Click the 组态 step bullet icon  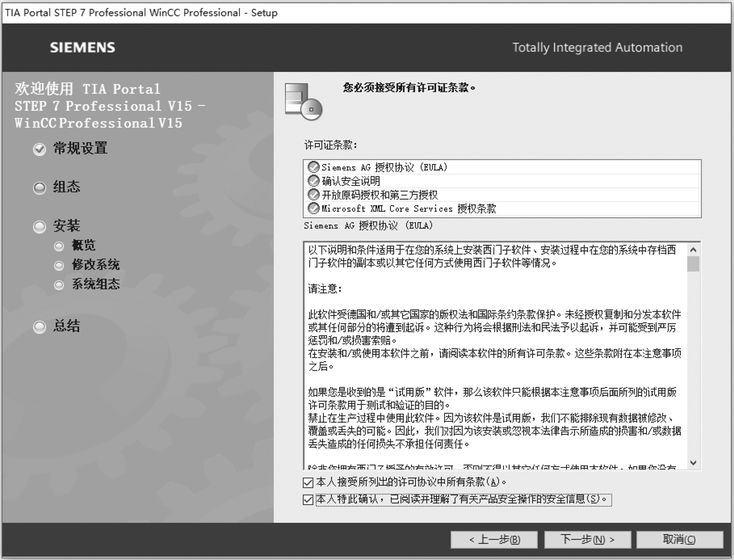pyautogui.click(x=39, y=188)
